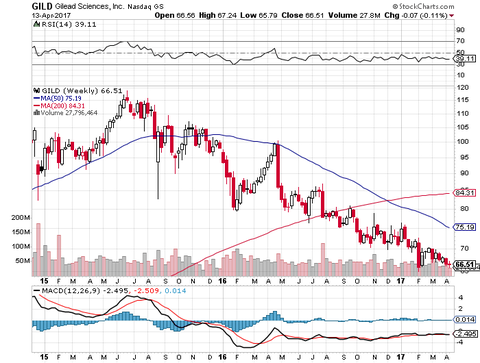Click the 10 label on RSI axis
The height and width of the screenshot is (363, 480).
point(461,75)
